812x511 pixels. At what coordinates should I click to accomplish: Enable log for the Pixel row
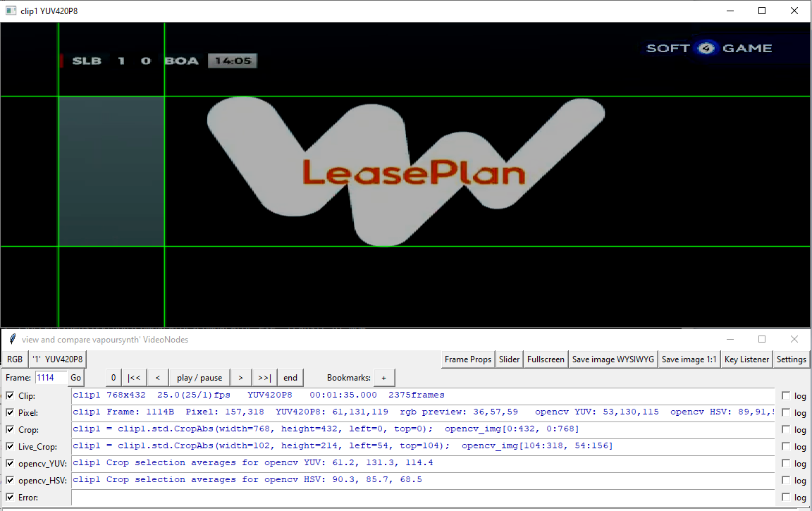pos(786,412)
